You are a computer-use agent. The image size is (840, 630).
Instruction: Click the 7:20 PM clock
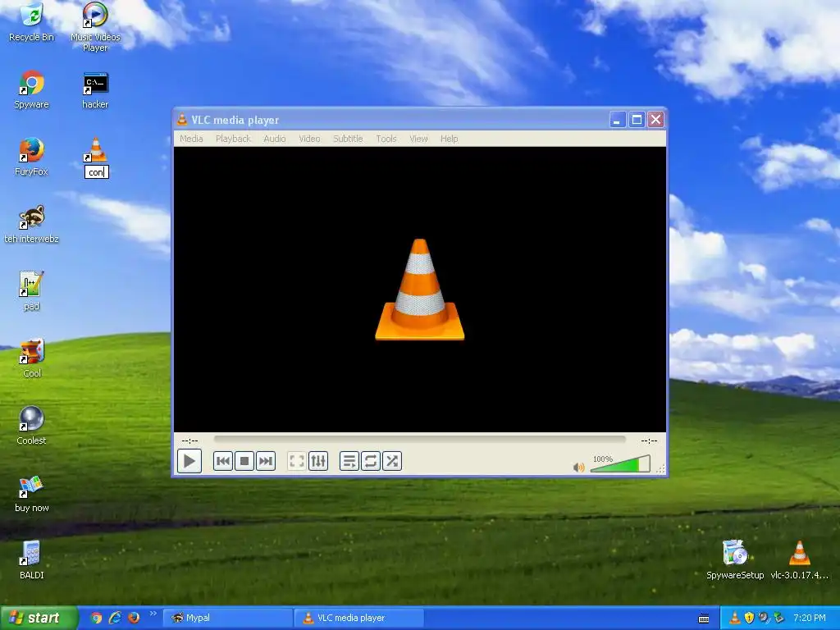click(x=810, y=618)
